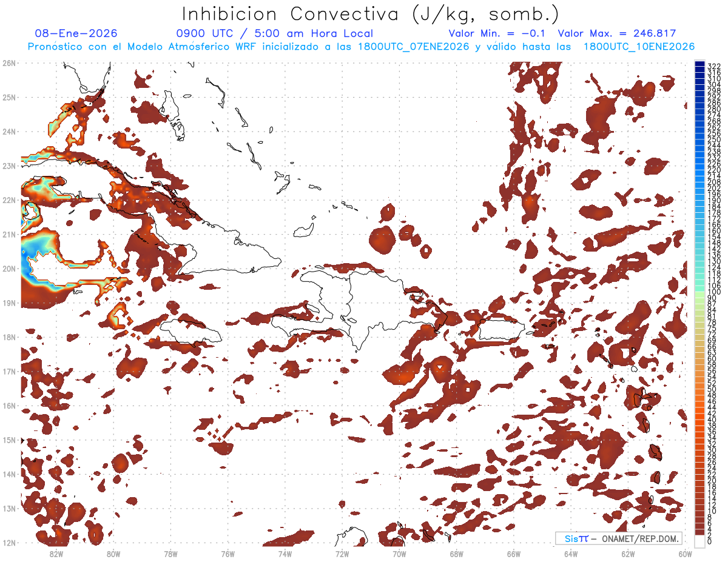728x562 pixels.
Task: Click the 16N latitude label
Action: click(x=9, y=406)
